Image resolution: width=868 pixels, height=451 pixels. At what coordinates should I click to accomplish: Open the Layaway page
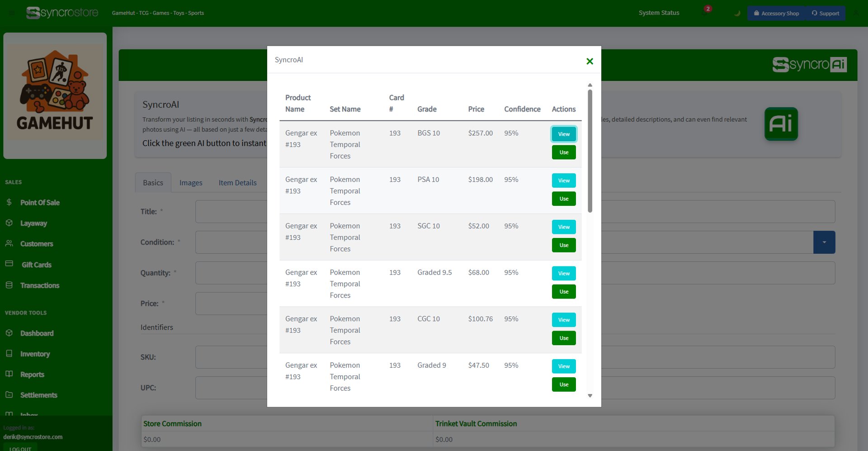tap(33, 223)
